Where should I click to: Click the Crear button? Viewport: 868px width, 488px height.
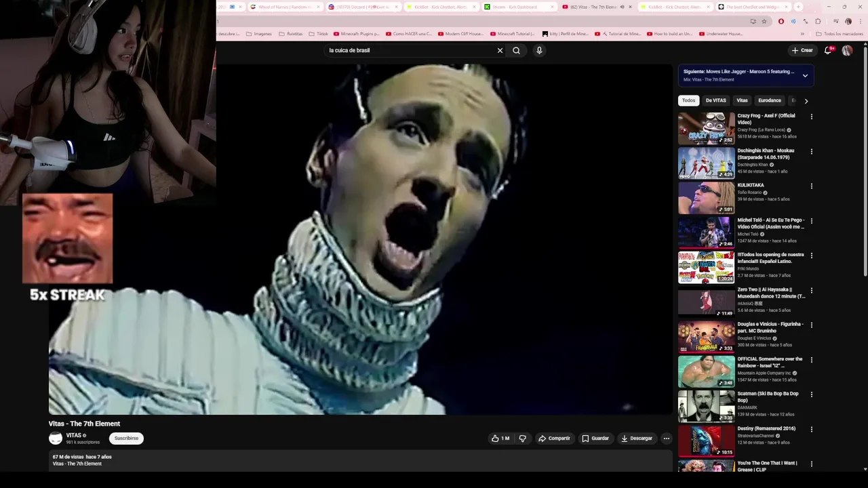(x=802, y=50)
